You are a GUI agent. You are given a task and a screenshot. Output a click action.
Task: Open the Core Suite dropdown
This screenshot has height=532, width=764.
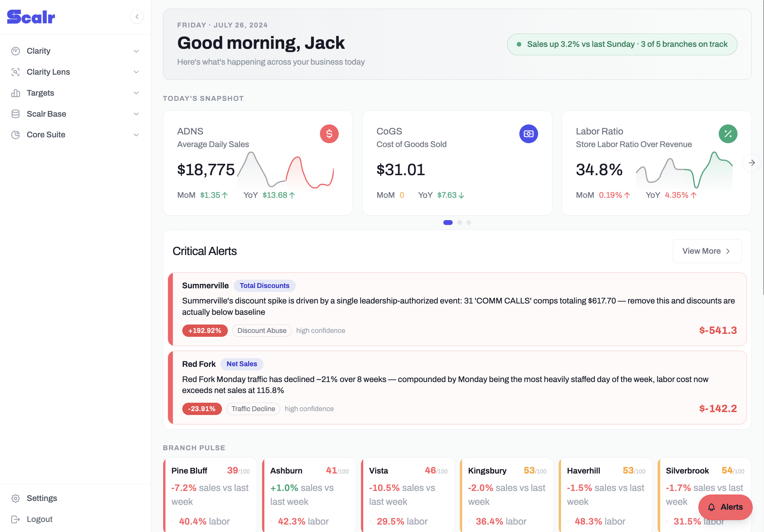pos(136,134)
